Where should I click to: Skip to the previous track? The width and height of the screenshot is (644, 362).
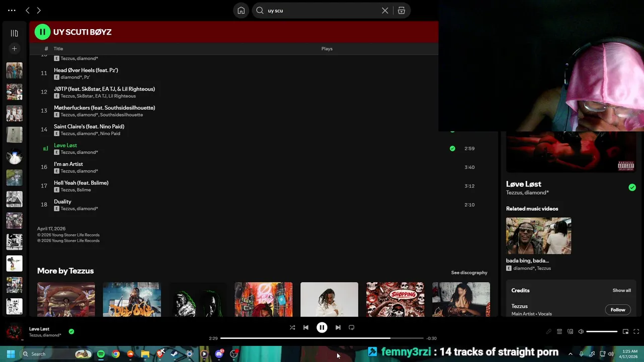[x=305, y=327]
